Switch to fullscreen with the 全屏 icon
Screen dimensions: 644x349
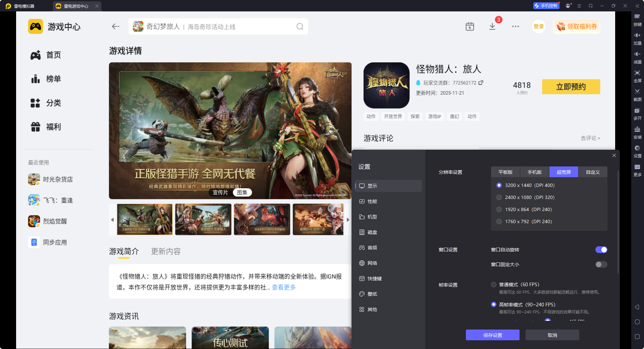coord(638,76)
